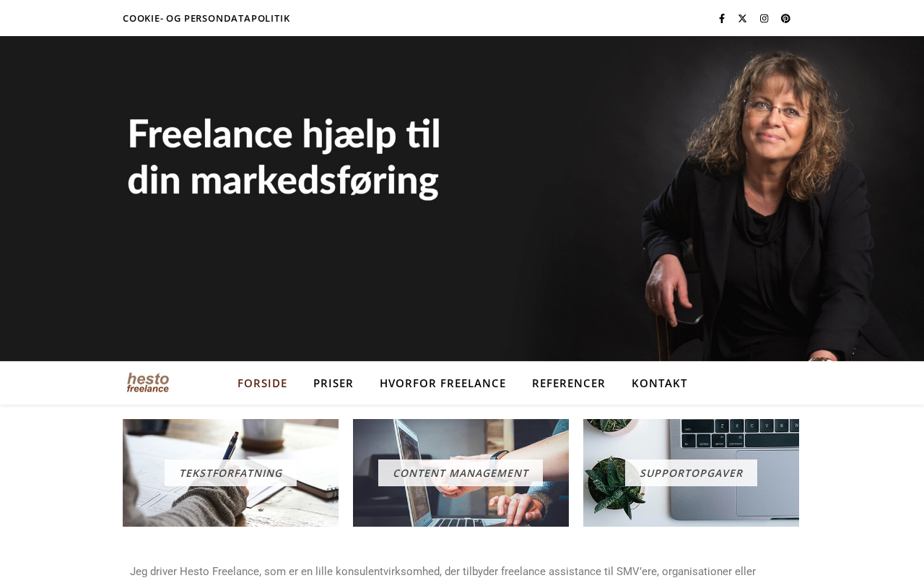Image resolution: width=924 pixels, height=578 pixels.
Task: Click the Supportopgaver label button
Action: pos(691,473)
